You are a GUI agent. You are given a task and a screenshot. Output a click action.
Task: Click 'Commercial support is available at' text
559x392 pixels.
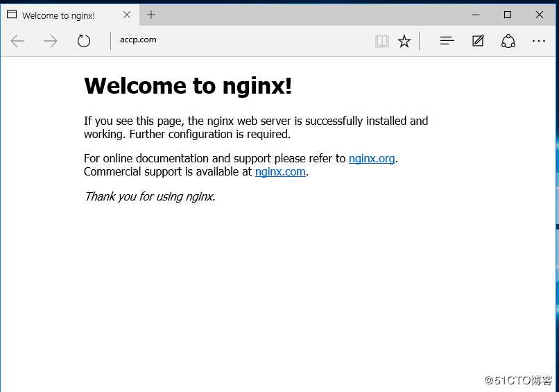[x=168, y=172]
